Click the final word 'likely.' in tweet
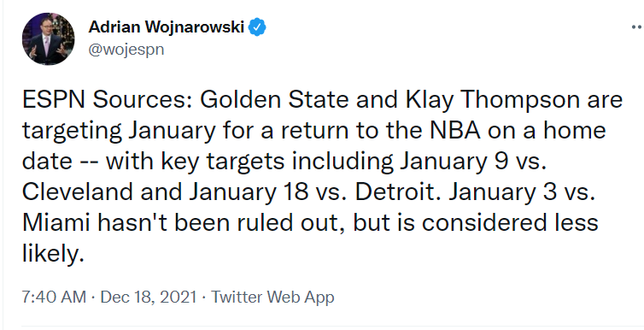Viewport: 644px width, 330px height. 53,255
